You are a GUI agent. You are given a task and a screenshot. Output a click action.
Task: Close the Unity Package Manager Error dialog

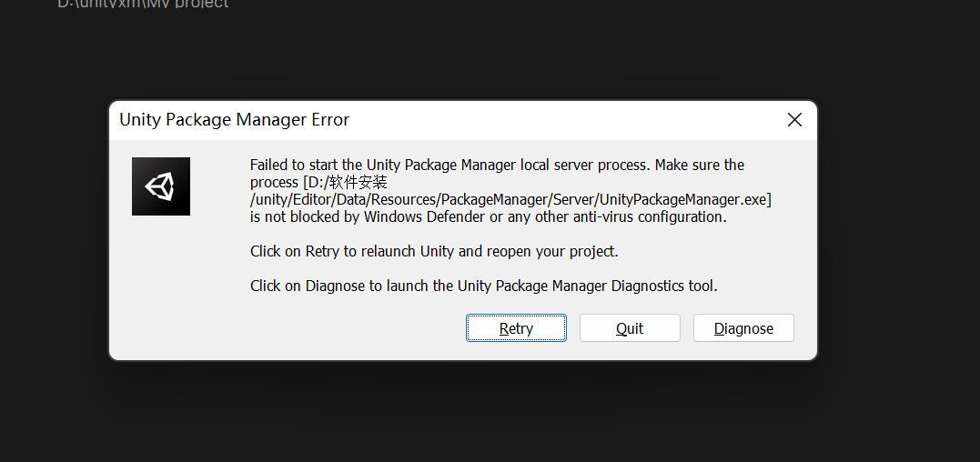pyautogui.click(x=794, y=120)
